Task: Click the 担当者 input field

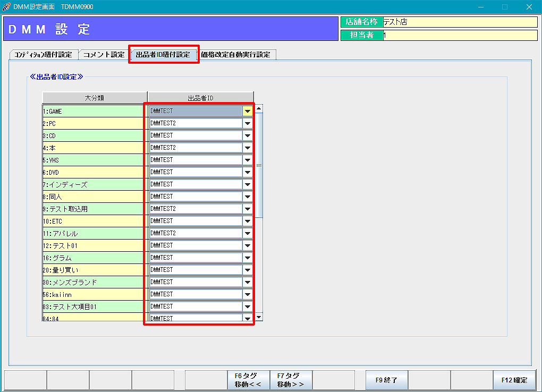Action: pos(460,35)
